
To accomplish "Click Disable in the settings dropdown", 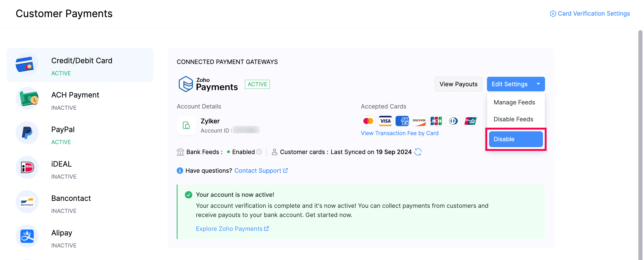I will [516, 139].
